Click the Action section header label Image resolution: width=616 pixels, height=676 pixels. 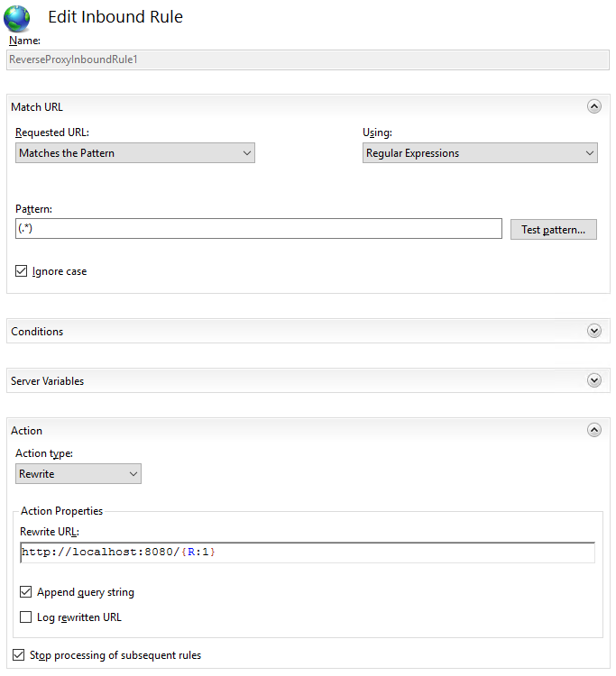pos(27,430)
